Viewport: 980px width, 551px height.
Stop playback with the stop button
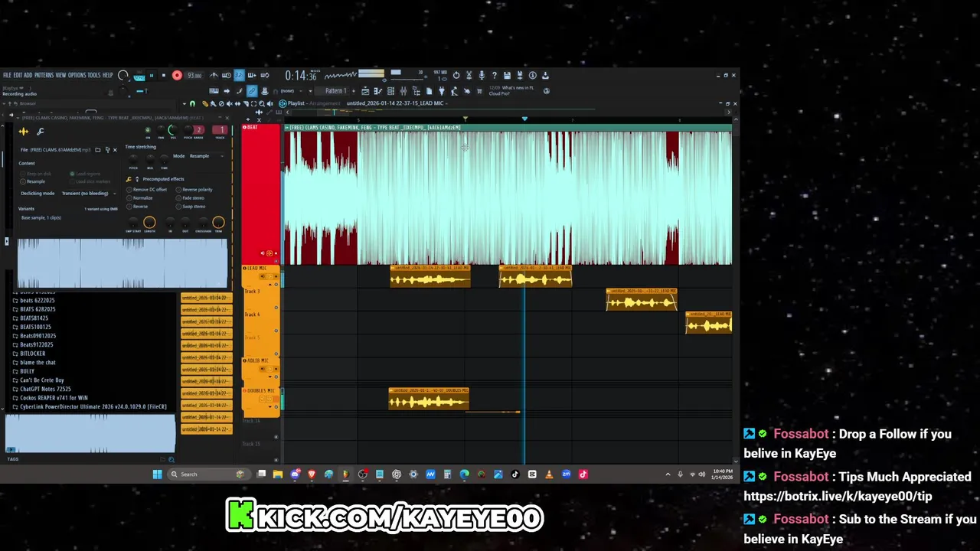[x=164, y=75]
